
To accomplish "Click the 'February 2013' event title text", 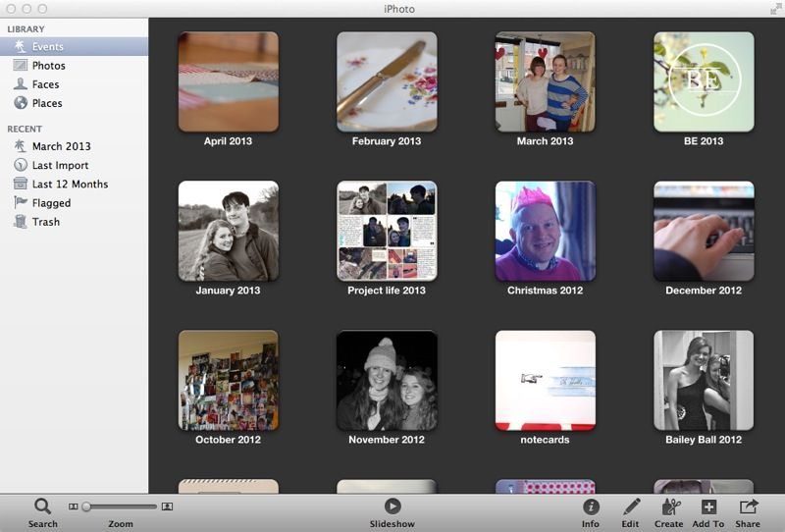I will click(387, 141).
